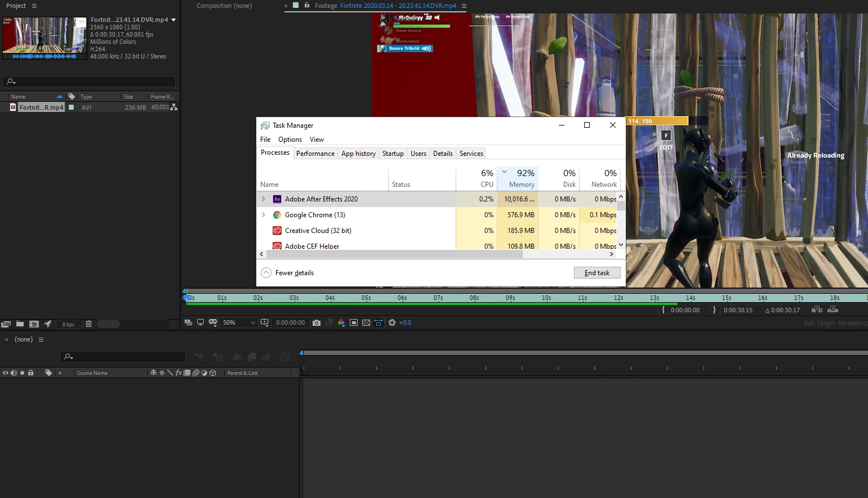The height and width of the screenshot is (498, 868).
Task: Expand Adobe After Effects 2020 process row
Action: 263,199
